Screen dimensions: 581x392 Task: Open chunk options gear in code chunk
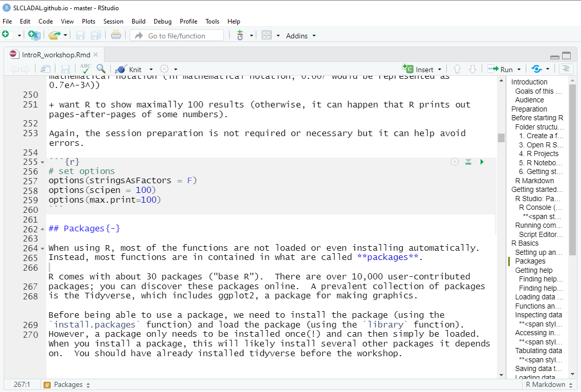point(454,162)
